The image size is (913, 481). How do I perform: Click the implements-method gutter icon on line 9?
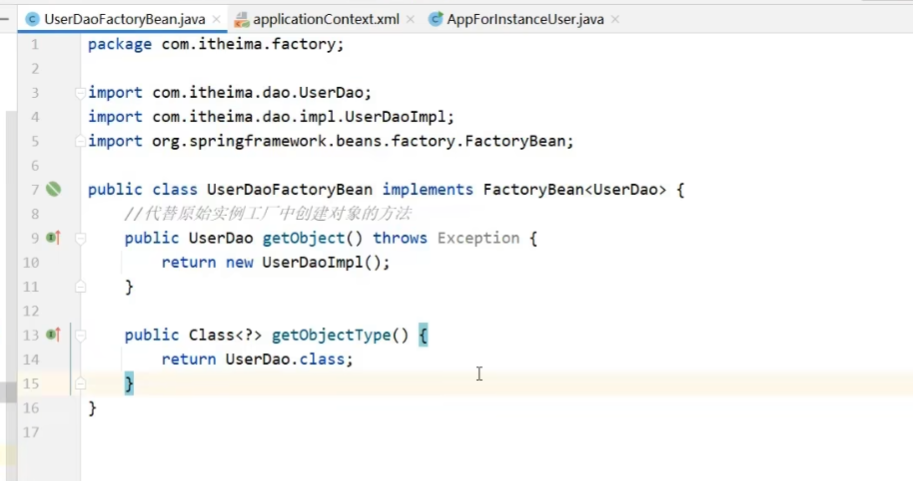click(x=54, y=238)
